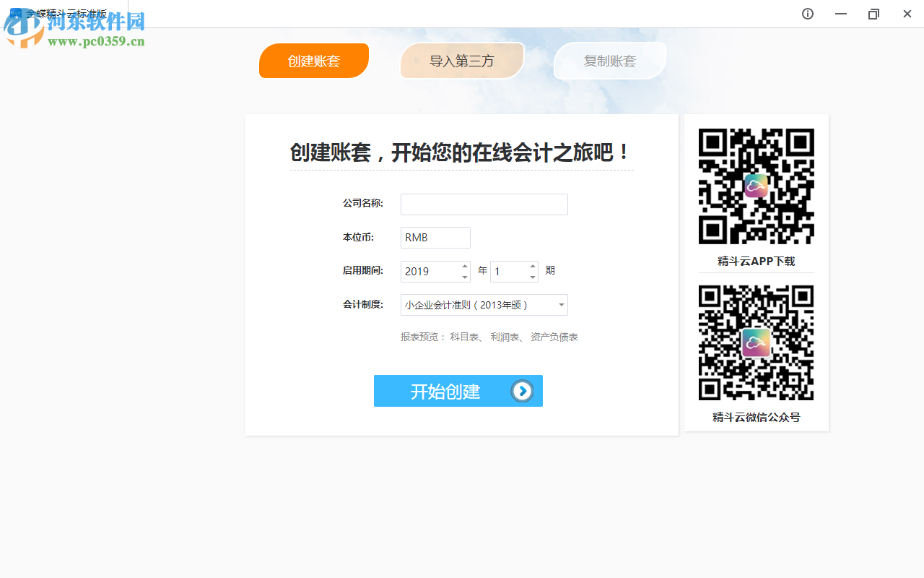Preview the 利润表 report link
924x578 pixels.
pos(504,337)
